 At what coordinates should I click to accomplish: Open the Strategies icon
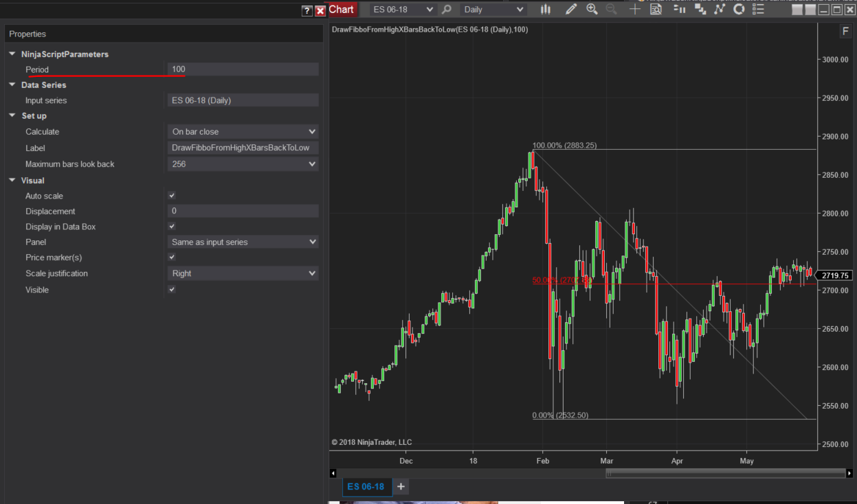point(739,10)
